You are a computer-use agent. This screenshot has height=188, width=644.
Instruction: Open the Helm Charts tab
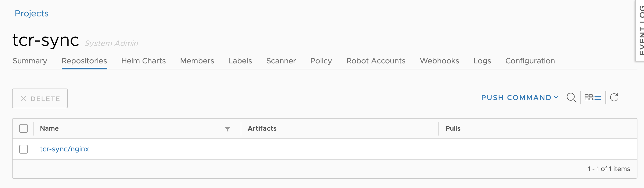click(x=143, y=61)
